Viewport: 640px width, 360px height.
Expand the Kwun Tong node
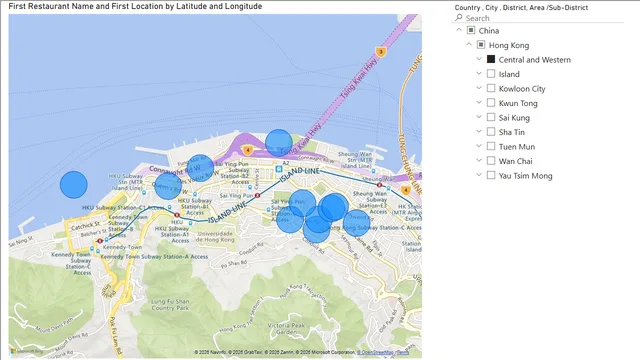pyautogui.click(x=479, y=102)
